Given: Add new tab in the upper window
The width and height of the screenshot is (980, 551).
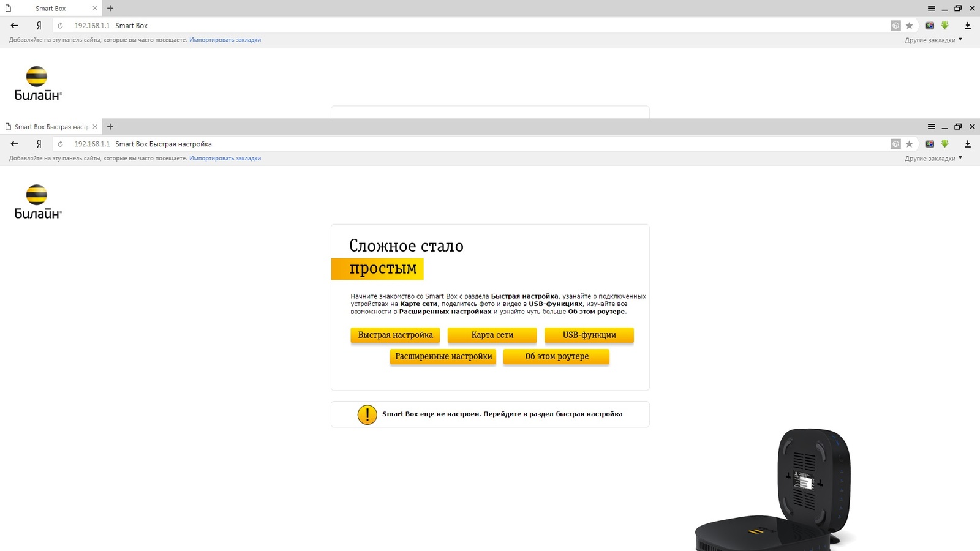Looking at the screenshot, I should click(110, 9).
